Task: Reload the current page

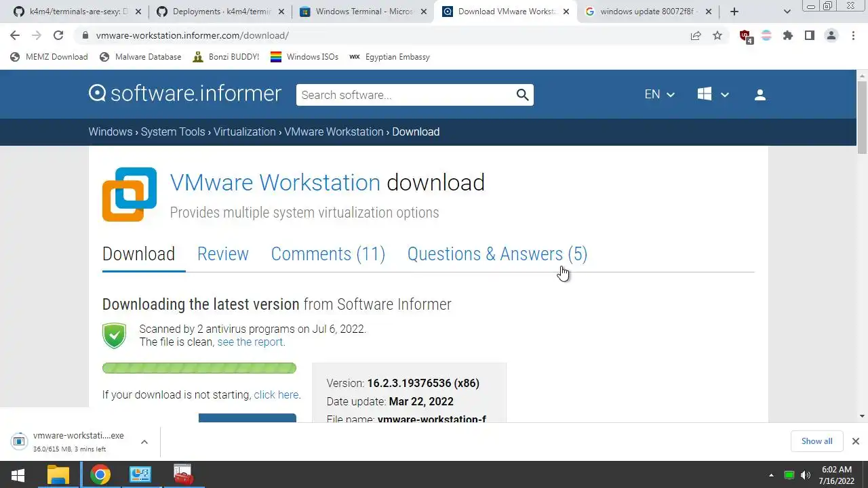Action: 58,36
